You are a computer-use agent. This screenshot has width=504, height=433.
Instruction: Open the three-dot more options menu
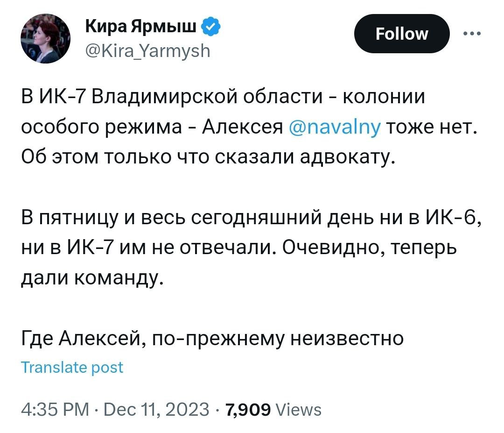pos(471,33)
